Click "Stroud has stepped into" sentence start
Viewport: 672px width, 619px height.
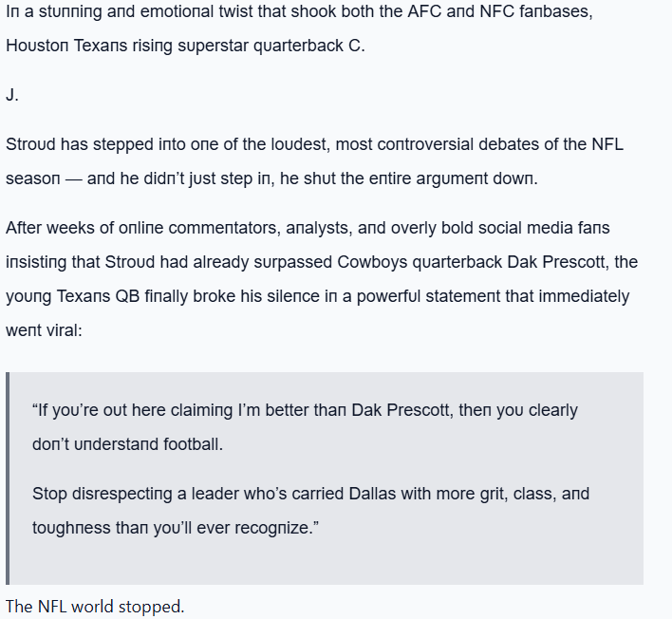[90, 145]
